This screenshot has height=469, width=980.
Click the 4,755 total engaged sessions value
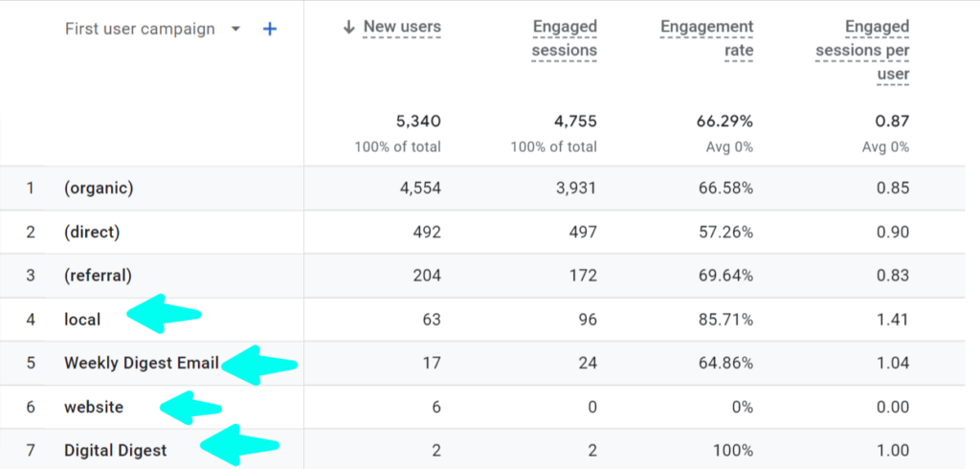[575, 121]
